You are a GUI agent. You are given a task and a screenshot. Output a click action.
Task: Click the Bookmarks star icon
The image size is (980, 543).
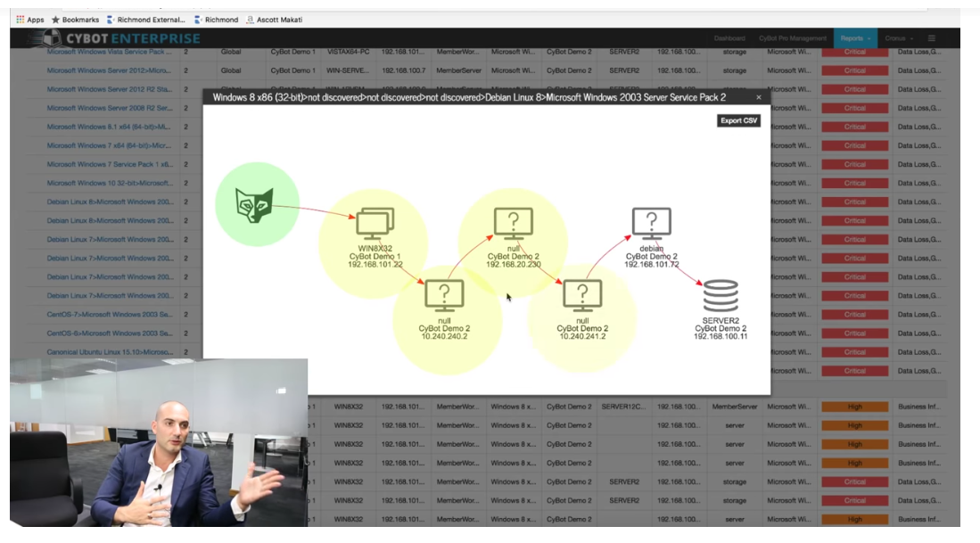tap(54, 19)
